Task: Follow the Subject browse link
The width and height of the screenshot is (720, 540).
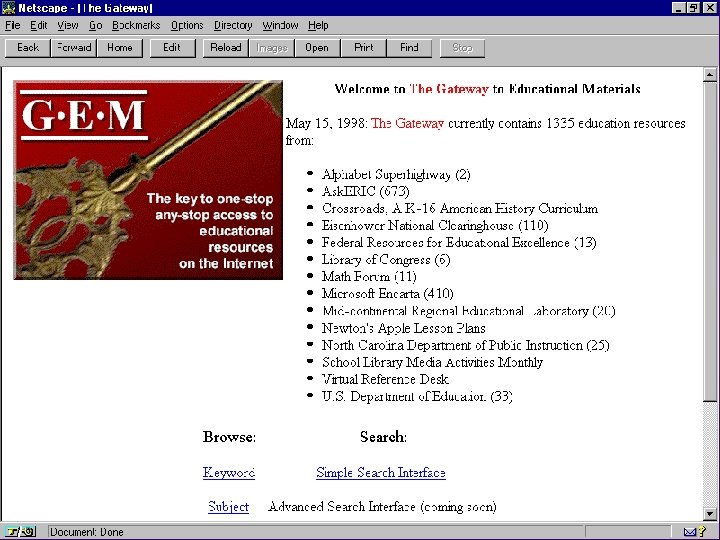Action: (x=228, y=506)
